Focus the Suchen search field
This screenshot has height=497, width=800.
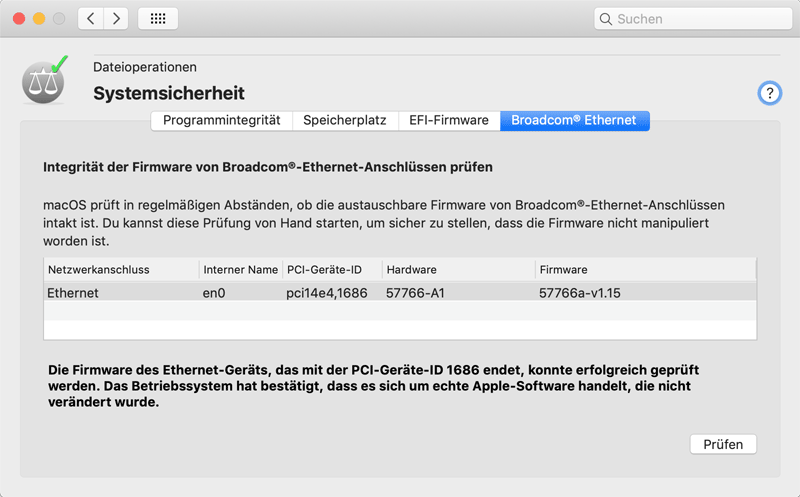[x=693, y=19]
